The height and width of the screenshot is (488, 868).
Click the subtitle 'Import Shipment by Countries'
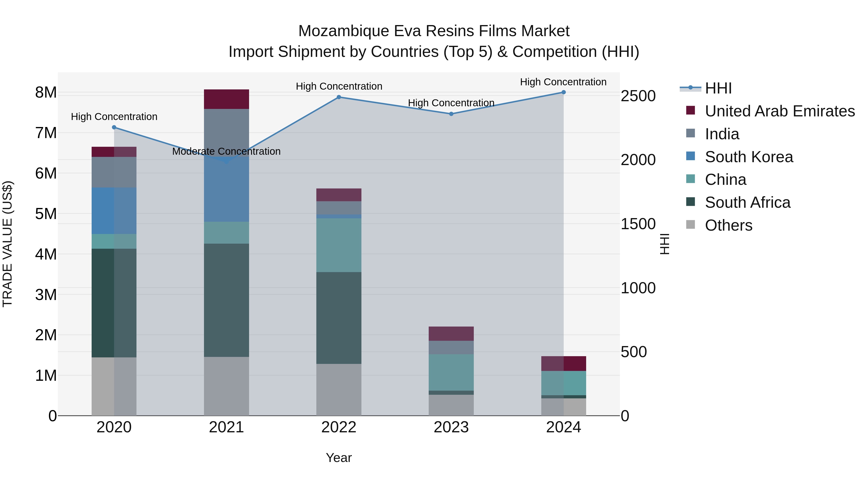tap(334, 52)
